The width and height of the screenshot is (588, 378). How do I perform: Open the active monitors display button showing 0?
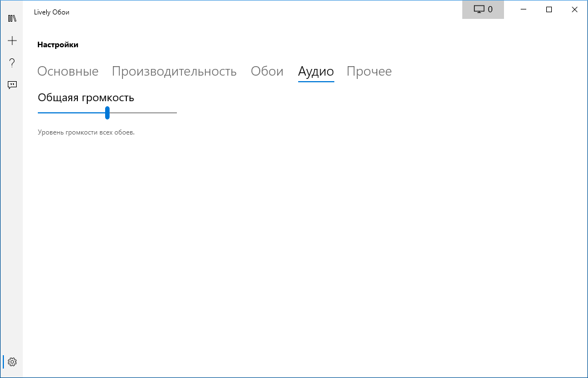[483, 9]
